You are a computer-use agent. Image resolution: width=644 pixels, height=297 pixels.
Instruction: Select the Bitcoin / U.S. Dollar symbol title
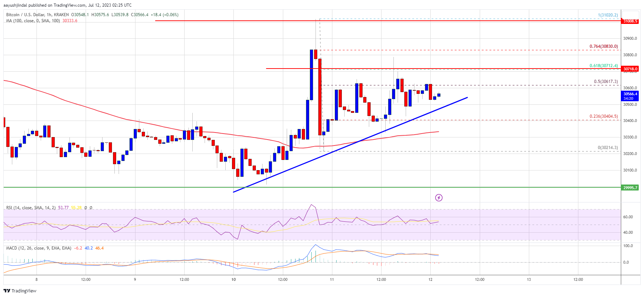click(x=25, y=15)
